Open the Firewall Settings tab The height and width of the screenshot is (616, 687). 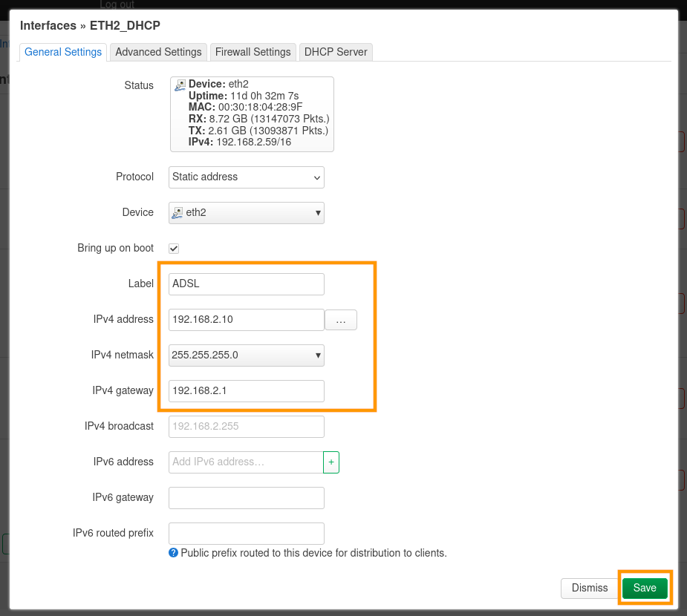(x=253, y=52)
